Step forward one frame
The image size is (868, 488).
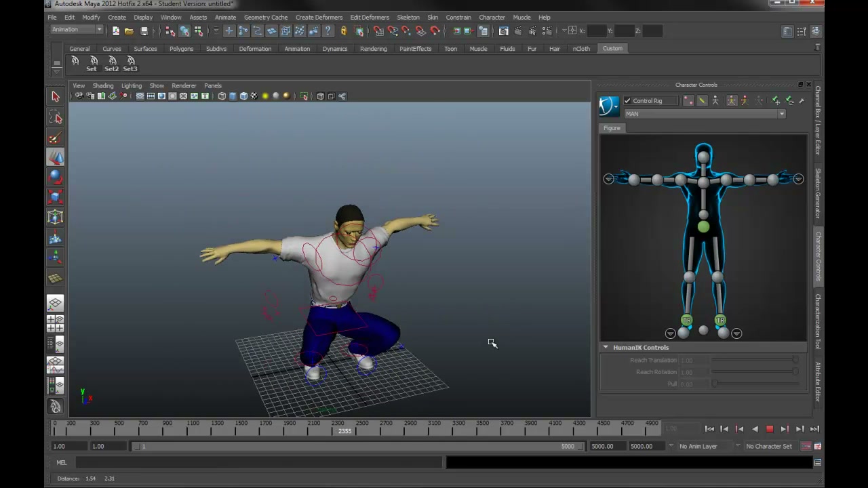[x=800, y=429]
